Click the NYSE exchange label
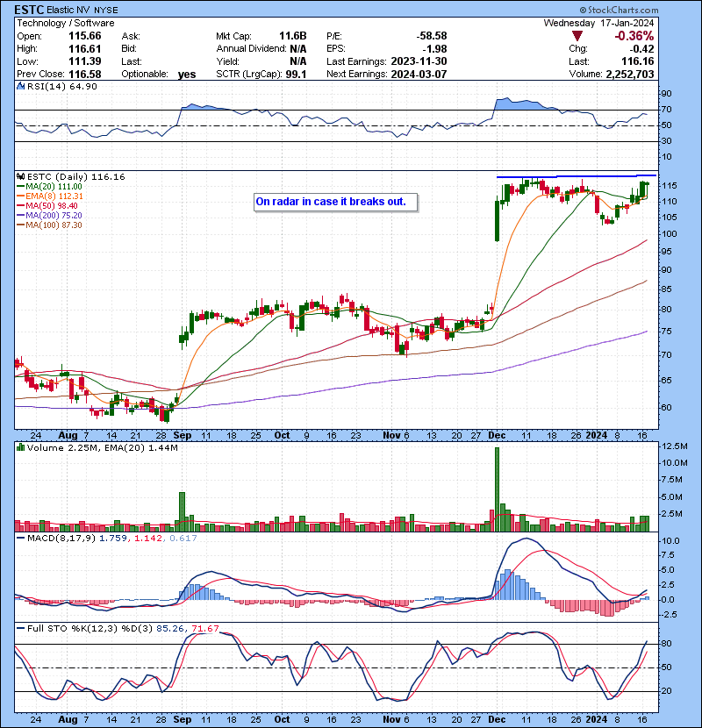 (x=106, y=11)
